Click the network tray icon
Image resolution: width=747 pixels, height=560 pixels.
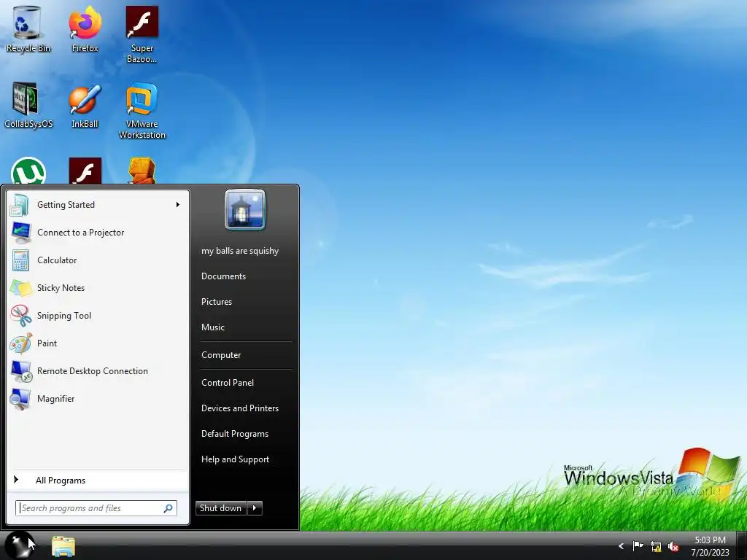(x=656, y=547)
